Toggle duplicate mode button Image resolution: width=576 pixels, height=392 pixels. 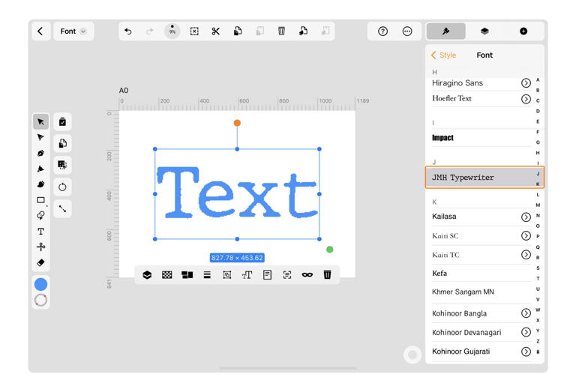coord(62,143)
